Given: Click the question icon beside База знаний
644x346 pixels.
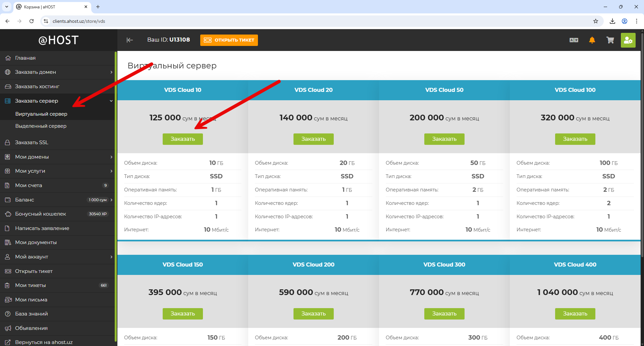Looking at the screenshot, I should coord(8,314).
